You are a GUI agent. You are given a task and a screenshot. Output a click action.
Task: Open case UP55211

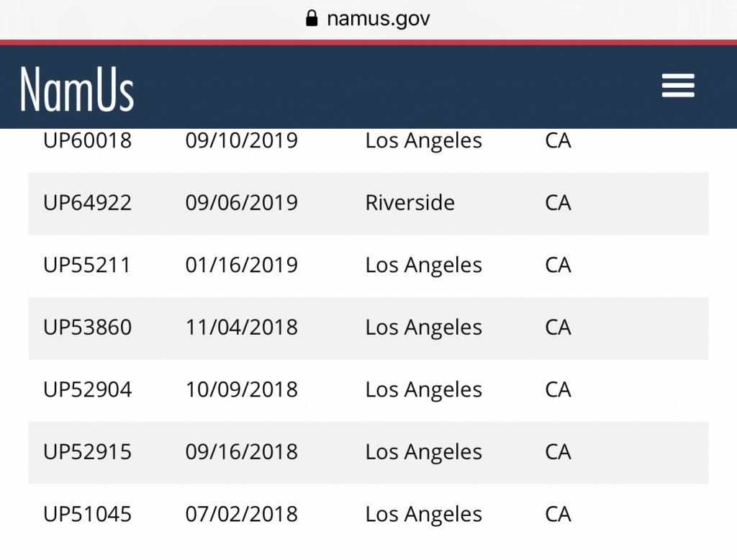tap(87, 265)
